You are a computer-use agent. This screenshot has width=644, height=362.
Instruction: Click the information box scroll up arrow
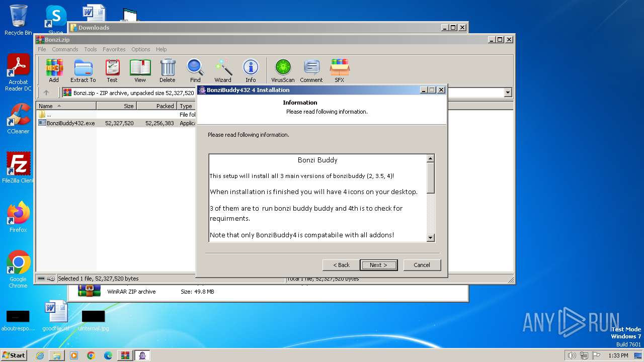click(x=430, y=158)
